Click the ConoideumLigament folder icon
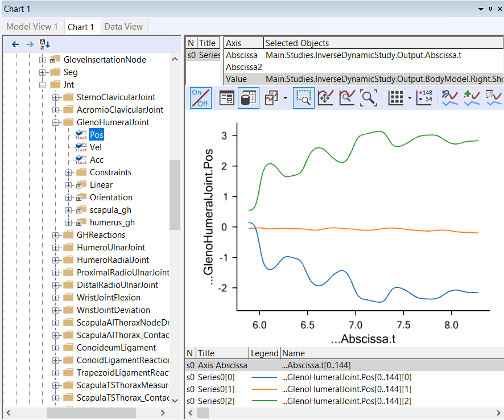 pos(68,348)
